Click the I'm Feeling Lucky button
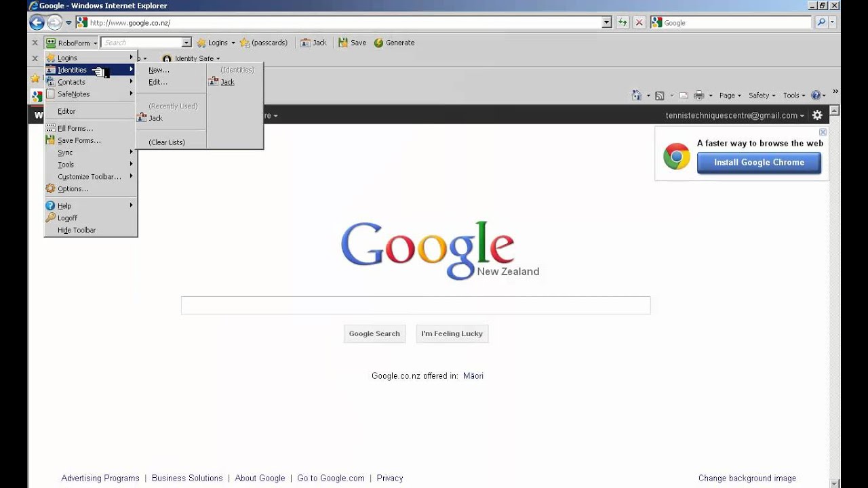Image resolution: width=868 pixels, height=488 pixels. point(452,333)
